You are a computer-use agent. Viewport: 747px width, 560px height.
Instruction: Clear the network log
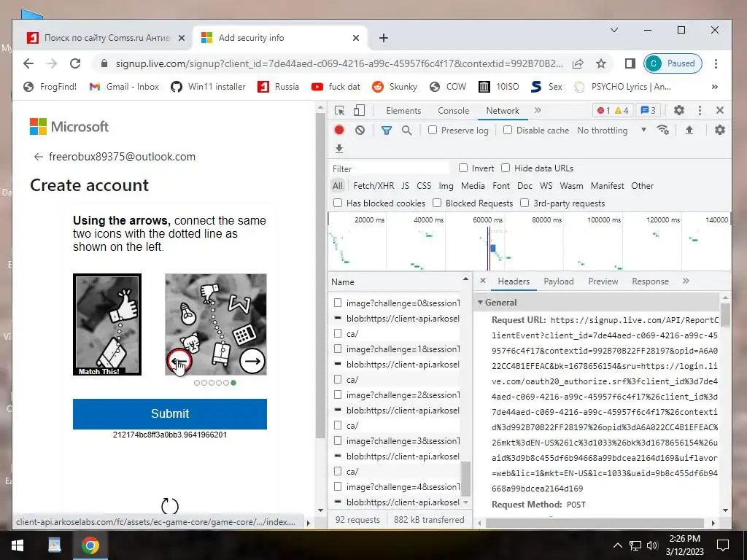coord(360,130)
